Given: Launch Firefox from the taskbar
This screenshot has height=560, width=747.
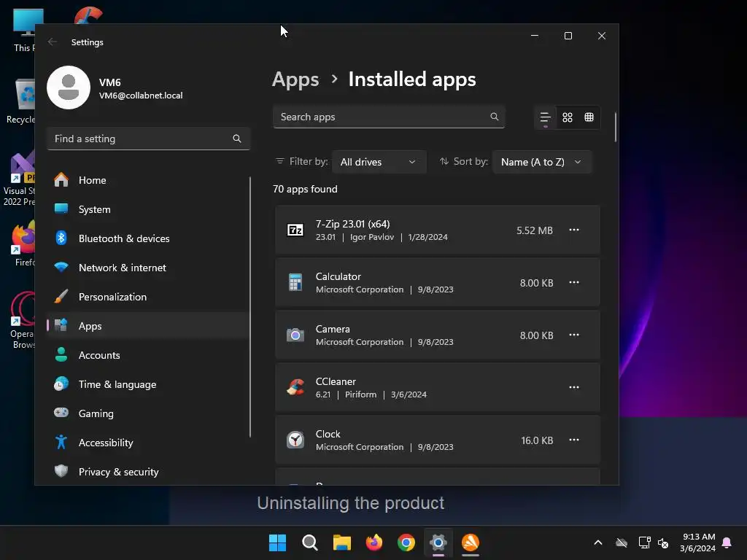Looking at the screenshot, I should click(x=374, y=542).
